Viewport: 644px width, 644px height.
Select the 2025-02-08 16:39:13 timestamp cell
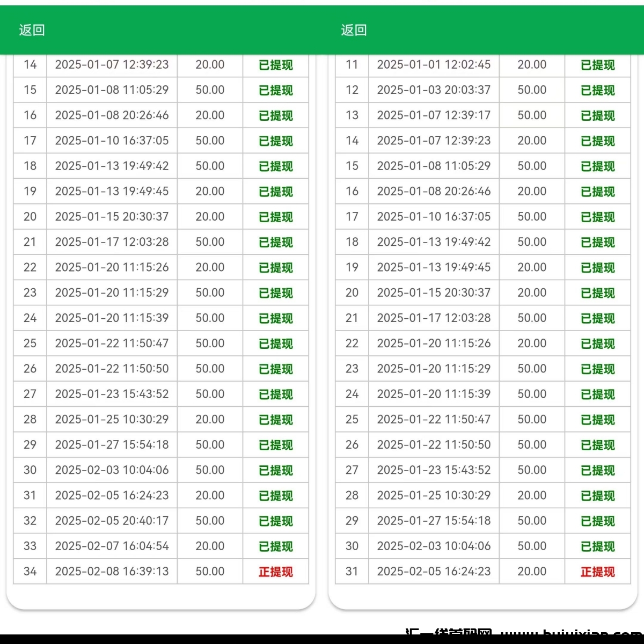point(112,572)
